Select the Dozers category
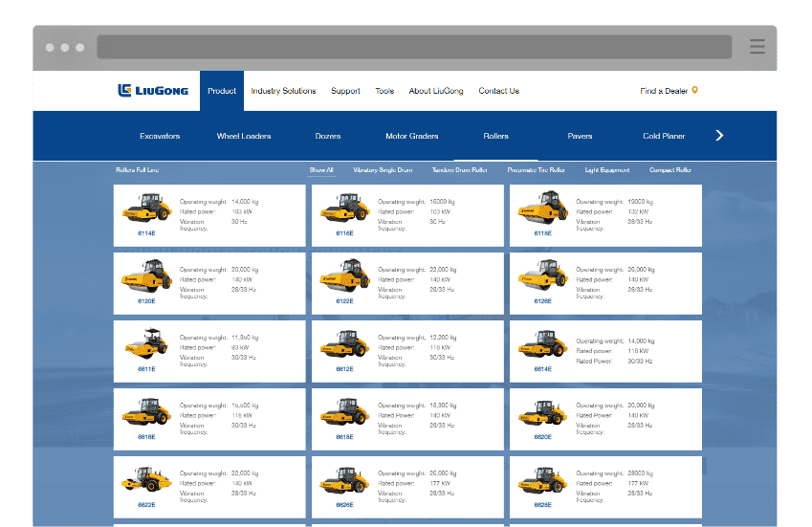 click(x=328, y=136)
